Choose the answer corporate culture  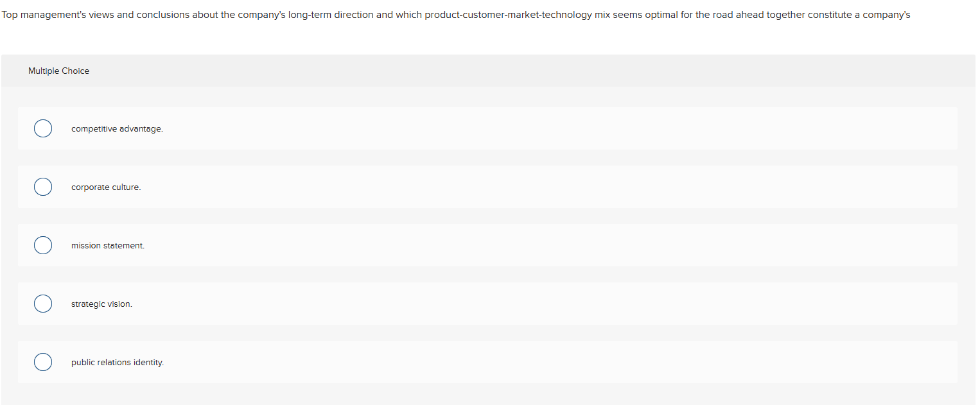106,187
